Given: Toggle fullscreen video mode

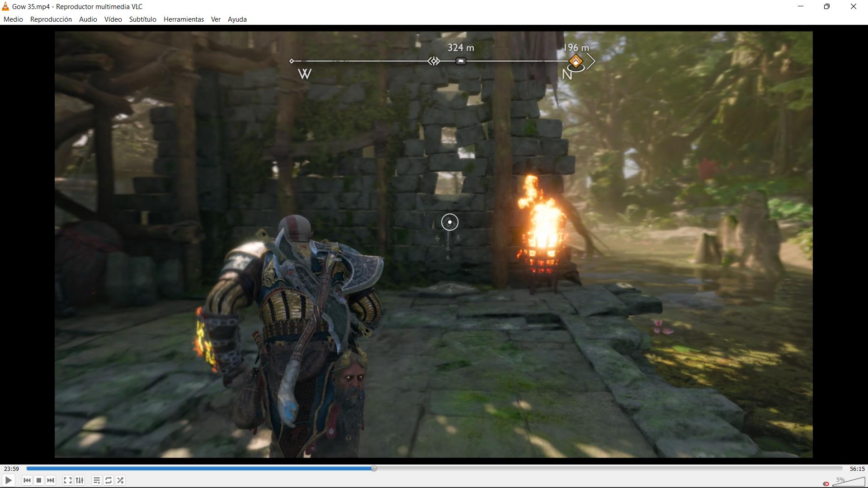Looking at the screenshot, I should [67, 480].
